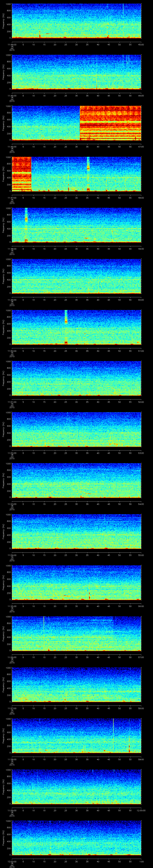This screenshot has height=868, width=153.
Task: Click the 30 second tick on 11:54 axis
Action: click(76, 555)
